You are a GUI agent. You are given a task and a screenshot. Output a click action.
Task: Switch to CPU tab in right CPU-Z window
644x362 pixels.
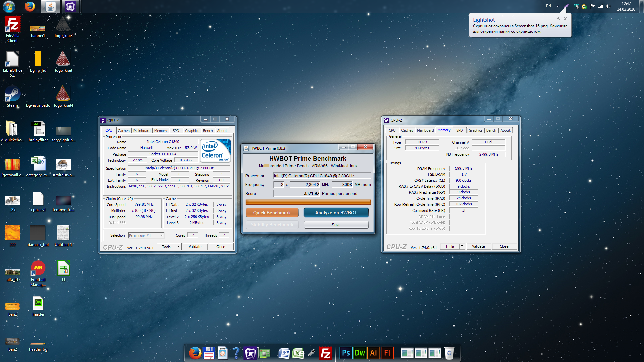point(392,130)
